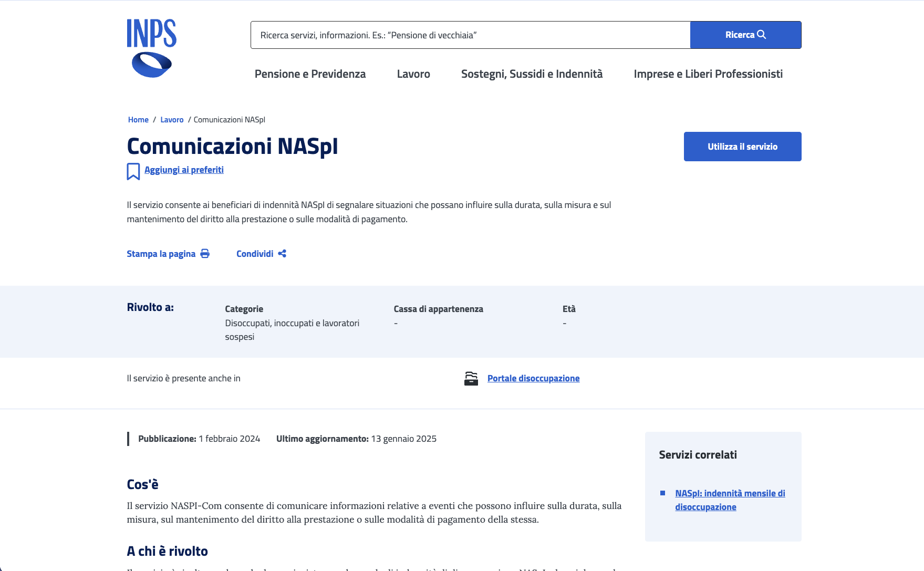Click the share icon beside Condividi
This screenshot has width=924, height=571.
(282, 254)
